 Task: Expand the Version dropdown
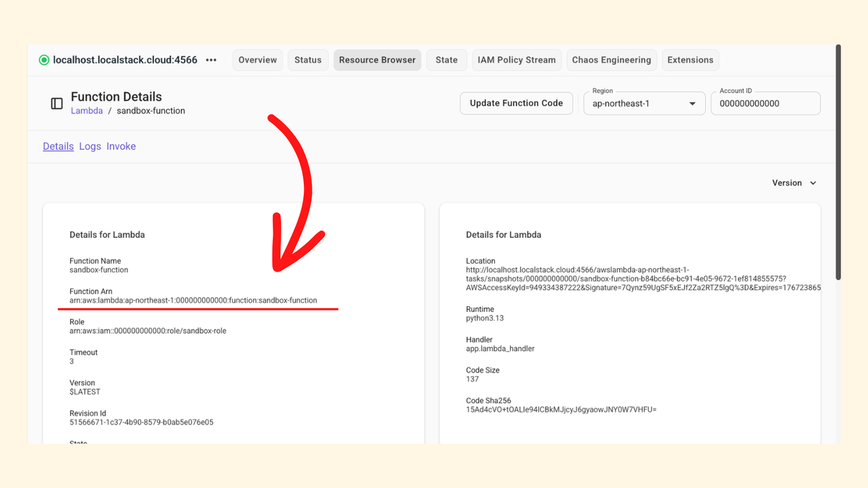tap(794, 183)
